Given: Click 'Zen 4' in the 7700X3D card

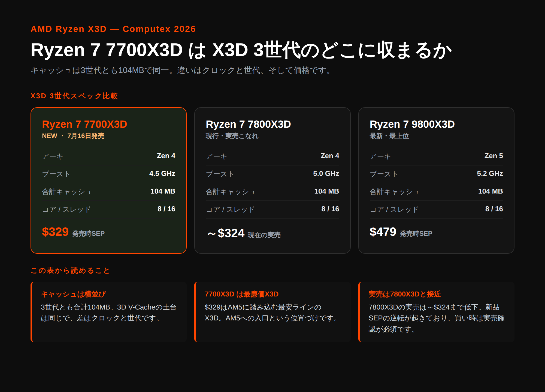Looking at the screenshot, I should [x=166, y=156].
